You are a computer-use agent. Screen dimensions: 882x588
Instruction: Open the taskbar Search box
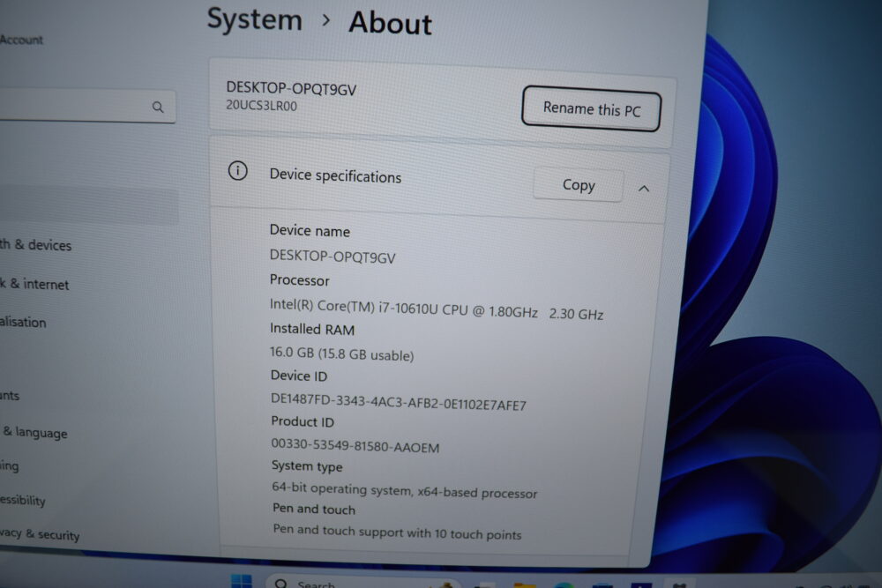[363, 583]
